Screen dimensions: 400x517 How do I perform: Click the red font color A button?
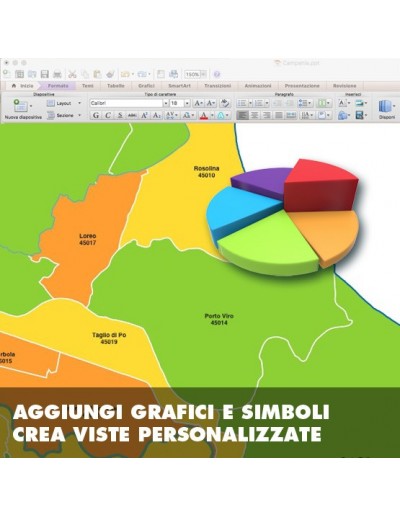(x=204, y=115)
